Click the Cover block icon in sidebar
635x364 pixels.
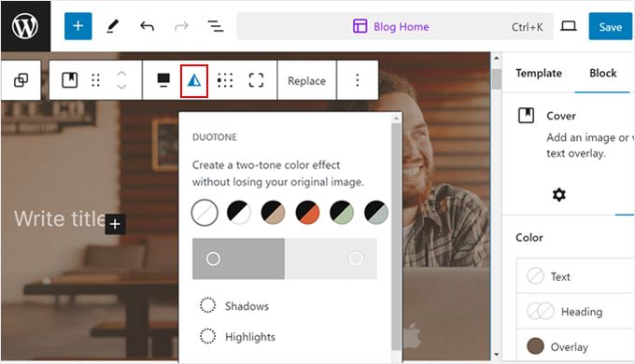click(526, 116)
